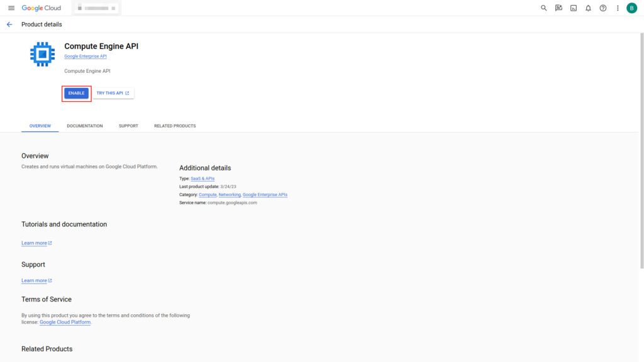Open the Related Products tab
Image resolution: width=644 pixels, height=362 pixels.
[x=175, y=126]
